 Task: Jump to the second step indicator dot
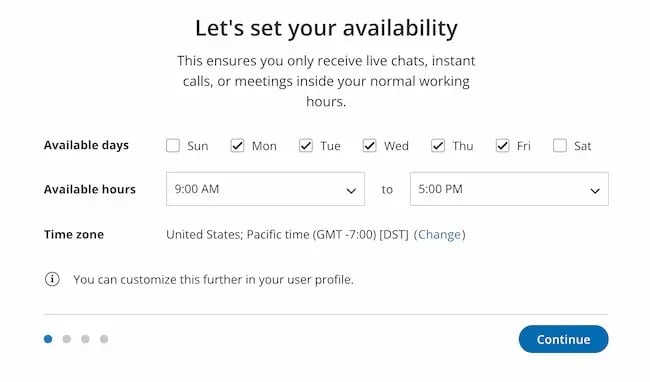(x=67, y=339)
